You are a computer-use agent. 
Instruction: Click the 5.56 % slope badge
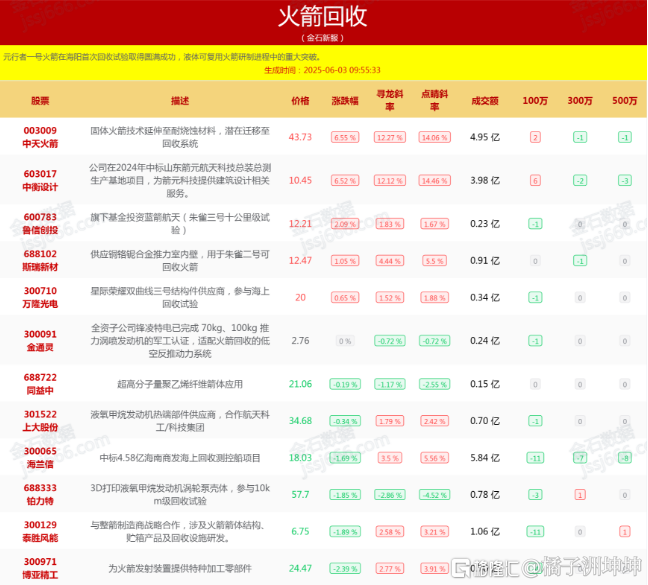[434, 458]
